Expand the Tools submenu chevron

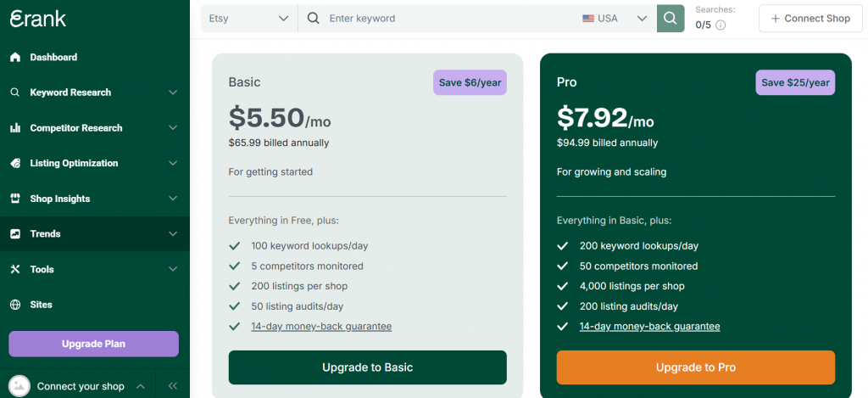(x=173, y=269)
